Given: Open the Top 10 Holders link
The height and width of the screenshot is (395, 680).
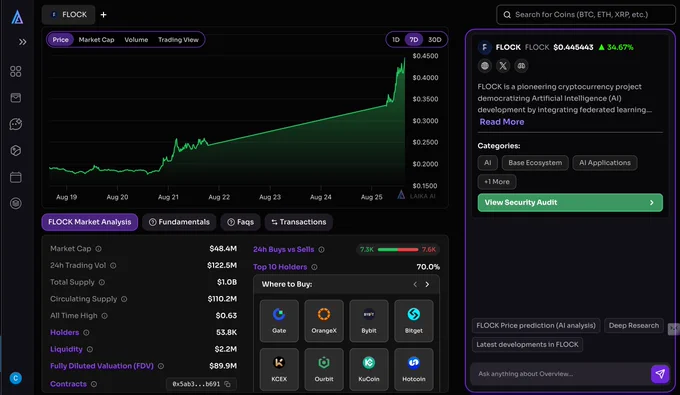Looking at the screenshot, I should pyautogui.click(x=280, y=267).
